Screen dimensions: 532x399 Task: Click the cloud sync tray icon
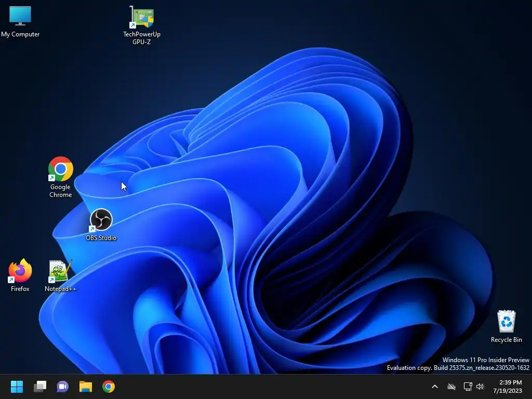[451, 387]
